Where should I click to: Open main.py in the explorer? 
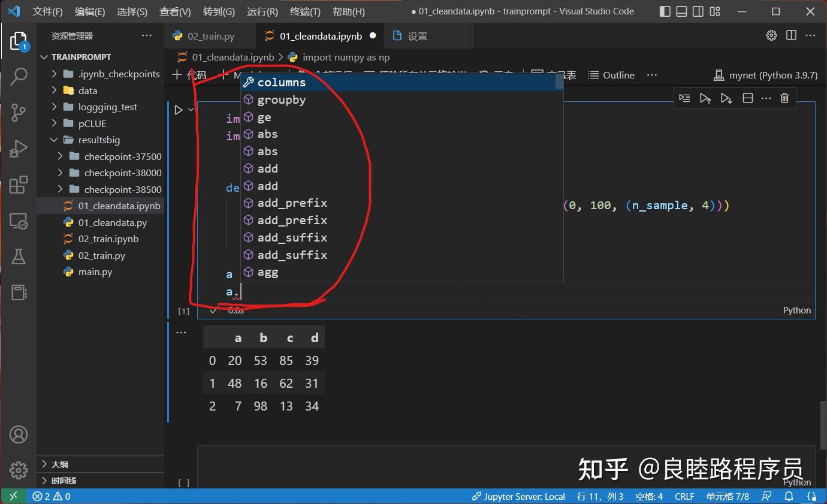point(100,271)
